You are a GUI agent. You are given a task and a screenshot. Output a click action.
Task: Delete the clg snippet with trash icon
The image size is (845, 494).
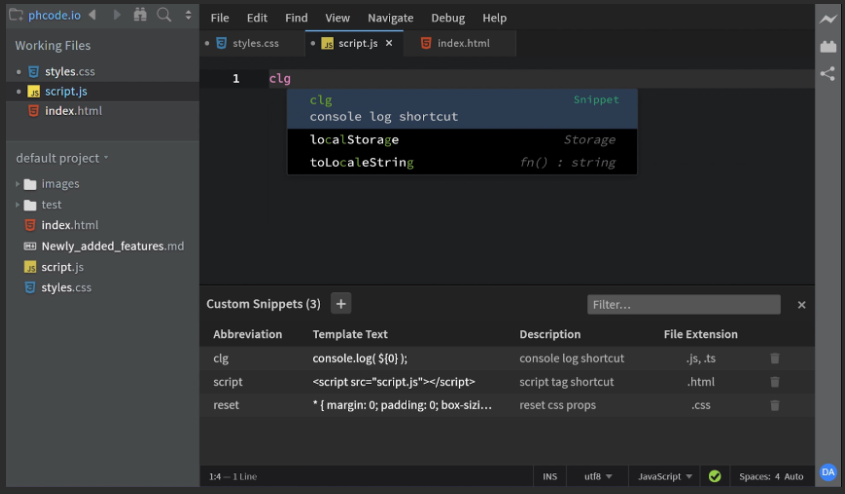click(x=774, y=359)
